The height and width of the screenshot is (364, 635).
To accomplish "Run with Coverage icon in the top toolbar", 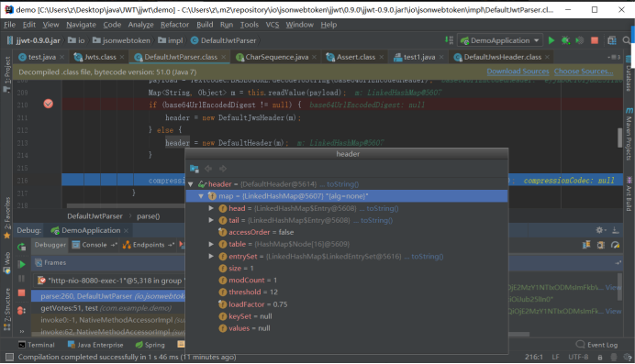I will tap(580, 40).
